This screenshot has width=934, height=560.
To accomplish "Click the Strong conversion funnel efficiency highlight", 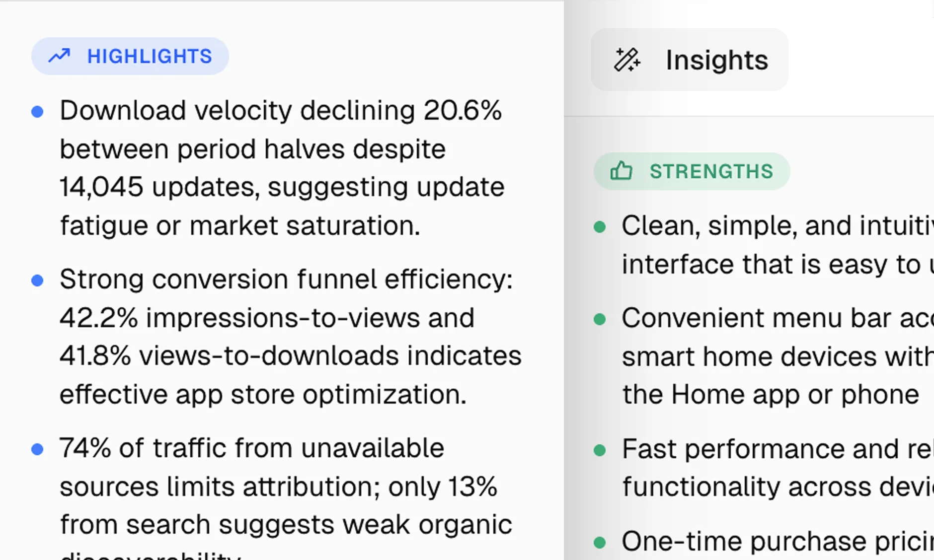I will click(x=290, y=337).
